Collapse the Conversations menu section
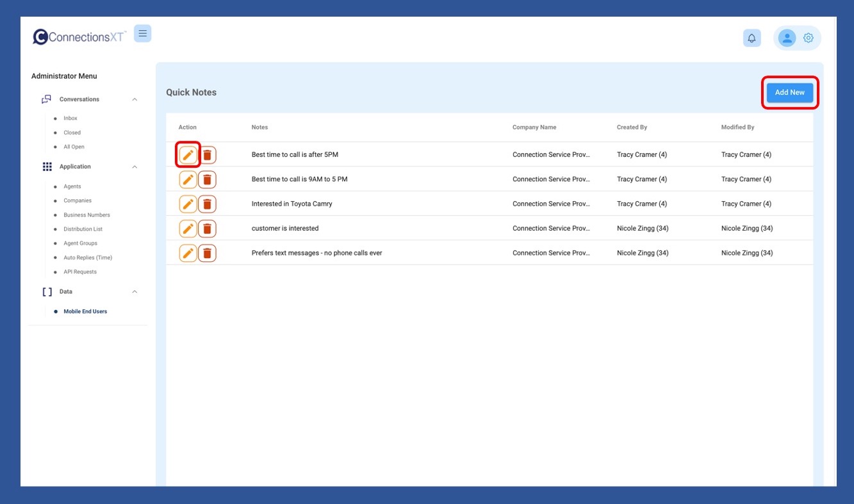The height and width of the screenshot is (504, 854). click(x=135, y=99)
